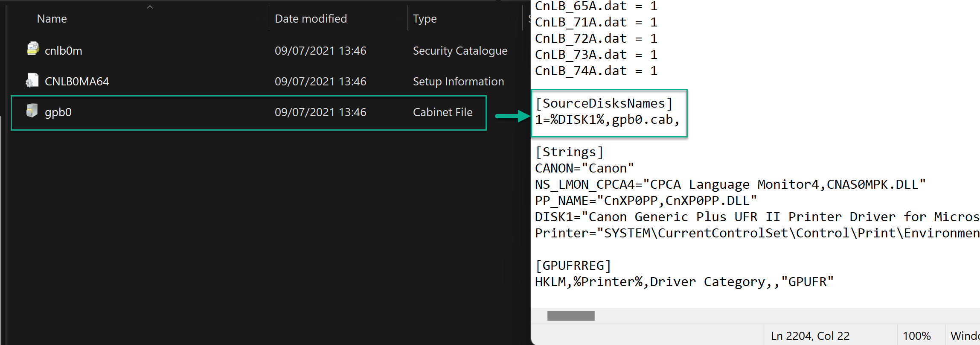Click the cnlb0m security catalogue file icon

click(33, 49)
